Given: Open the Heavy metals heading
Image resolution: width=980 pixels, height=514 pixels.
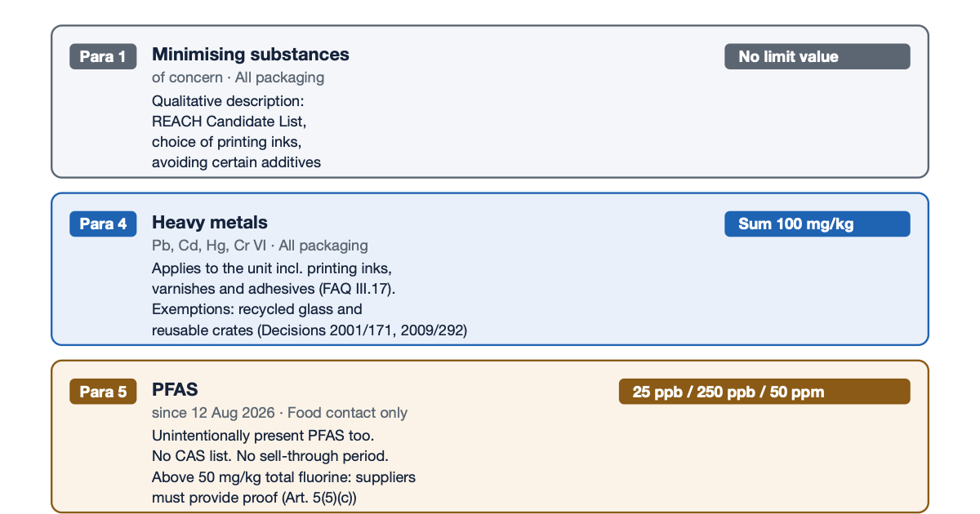Looking at the screenshot, I should point(210,222).
